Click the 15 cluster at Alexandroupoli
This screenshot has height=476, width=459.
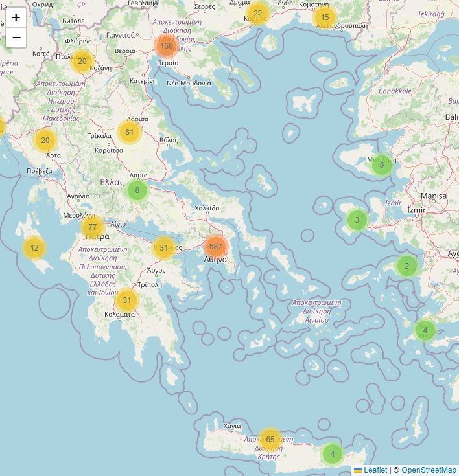[x=325, y=17]
